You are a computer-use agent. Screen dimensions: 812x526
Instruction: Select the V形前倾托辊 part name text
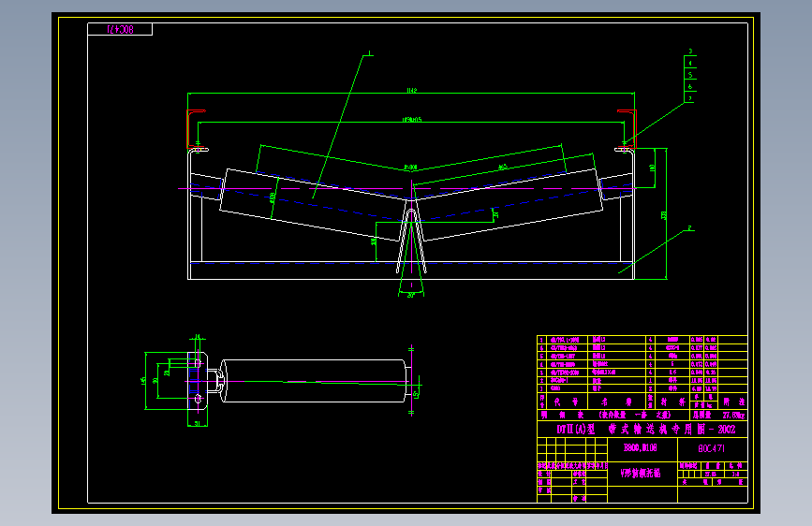(x=641, y=474)
